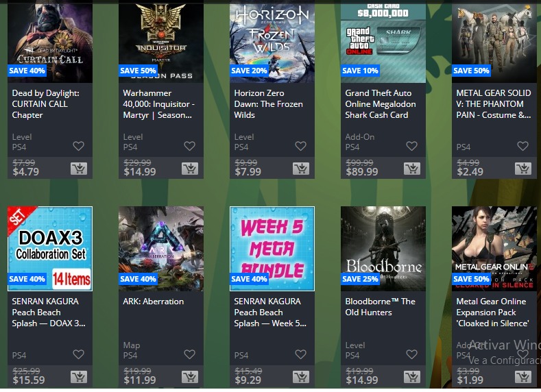Add Bloodborne The Old Hunters to cart

coord(412,377)
